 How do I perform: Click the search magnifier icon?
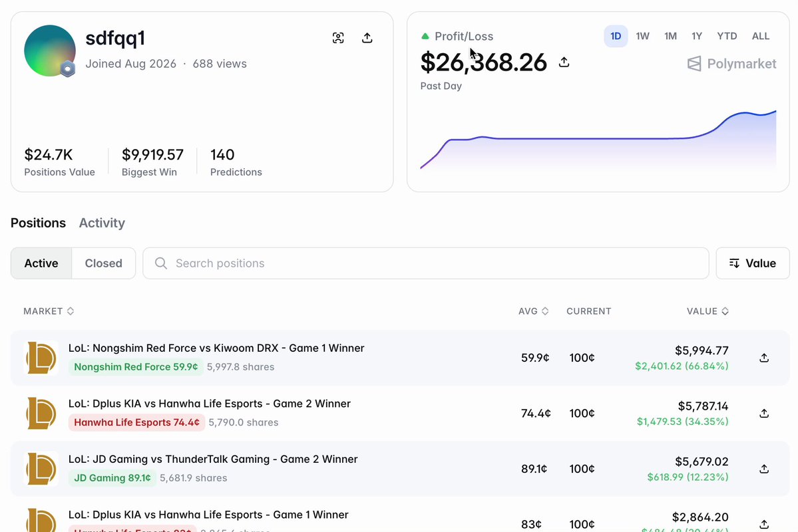(161, 263)
